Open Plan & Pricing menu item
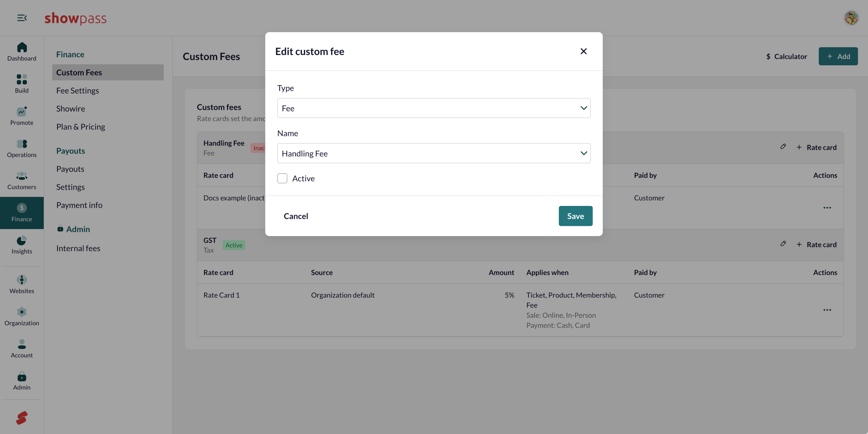The image size is (868, 434). pos(81,127)
